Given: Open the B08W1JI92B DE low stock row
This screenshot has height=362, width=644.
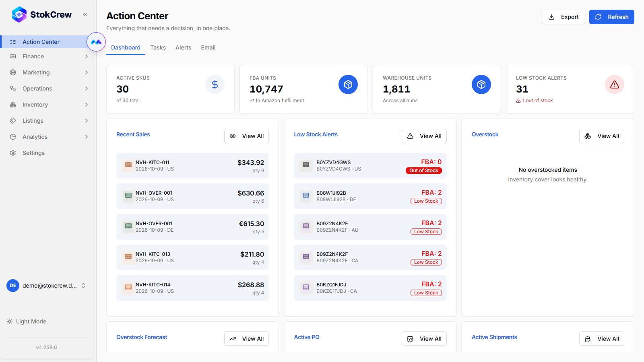Looking at the screenshot, I should (370, 196).
